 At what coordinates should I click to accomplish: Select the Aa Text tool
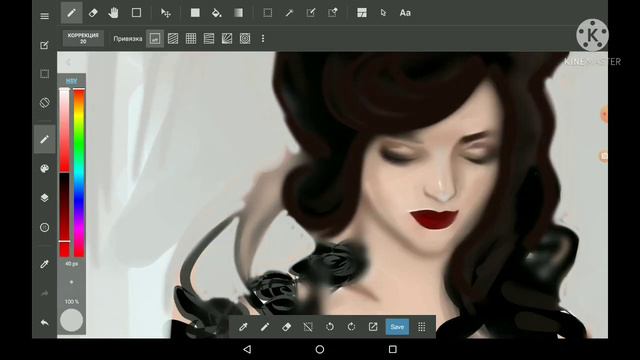pos(405,13)
